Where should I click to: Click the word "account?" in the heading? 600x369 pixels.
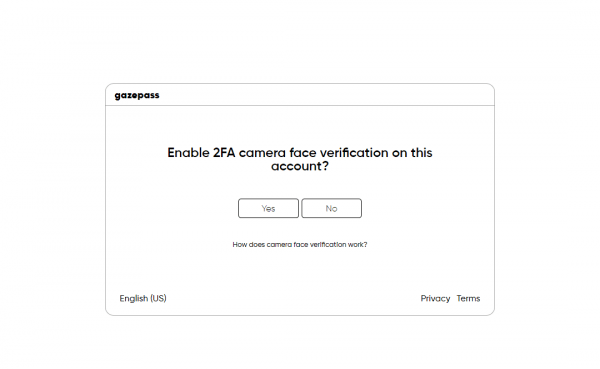[300, 166]
